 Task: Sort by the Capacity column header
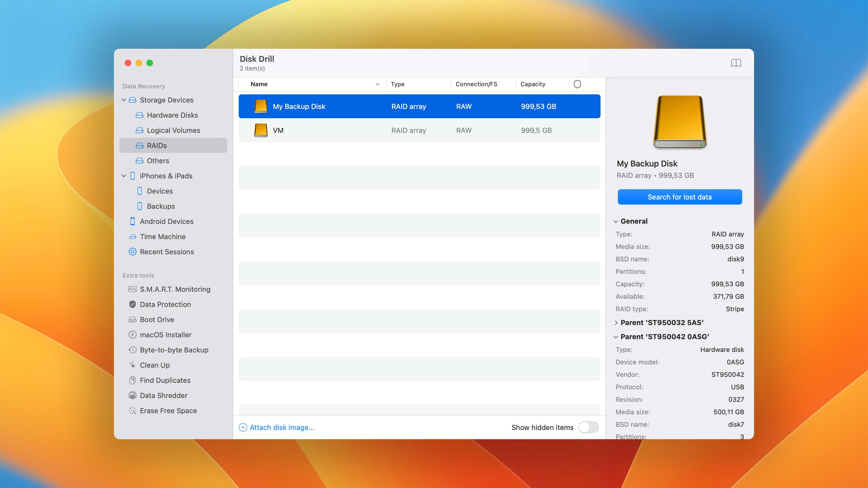533,84
